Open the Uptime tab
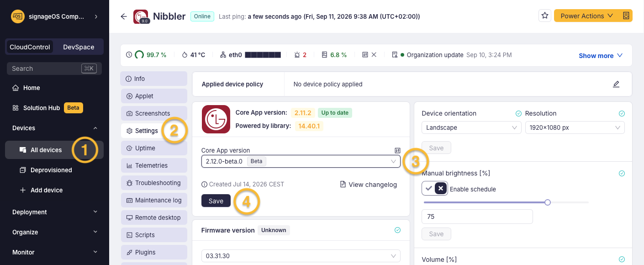The width and height of the screenshot is (644, 265). [154, 148]
